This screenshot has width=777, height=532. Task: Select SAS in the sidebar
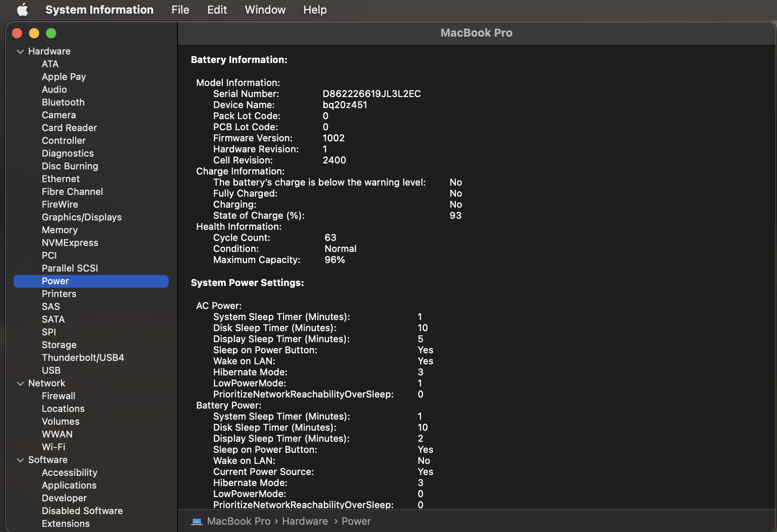(x=51, y=306)
